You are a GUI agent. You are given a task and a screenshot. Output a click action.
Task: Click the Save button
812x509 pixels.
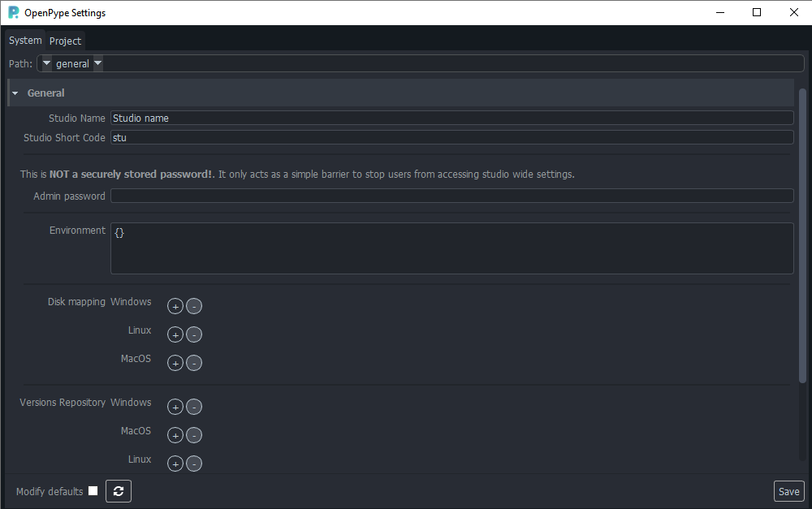tap(788, 491)
